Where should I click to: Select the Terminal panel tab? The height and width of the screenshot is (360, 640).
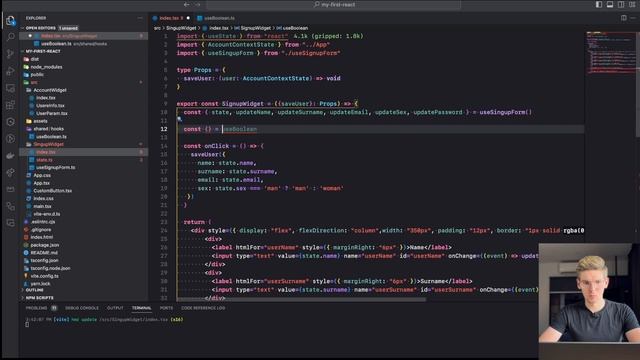pyautogui.click(x=141, y=308)
